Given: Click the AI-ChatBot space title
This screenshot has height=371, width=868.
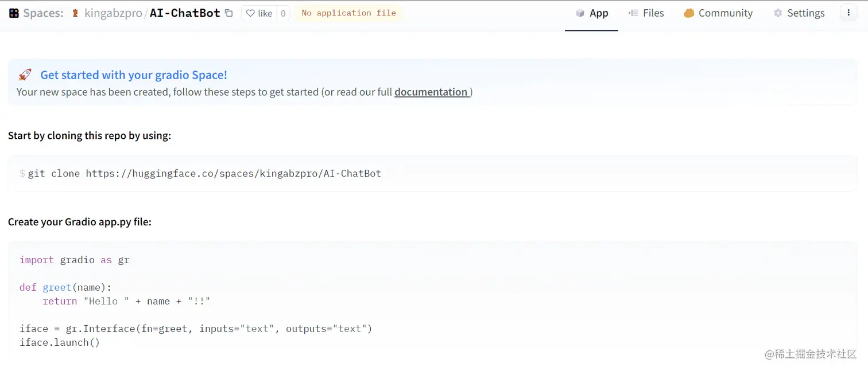Looking at the screenshot, I should coord(185,13).
